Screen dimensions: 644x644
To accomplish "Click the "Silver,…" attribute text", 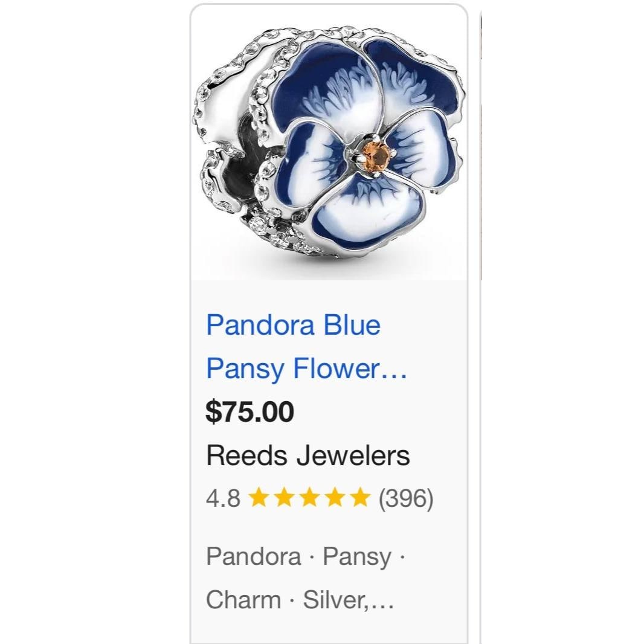I will point(349,601).
